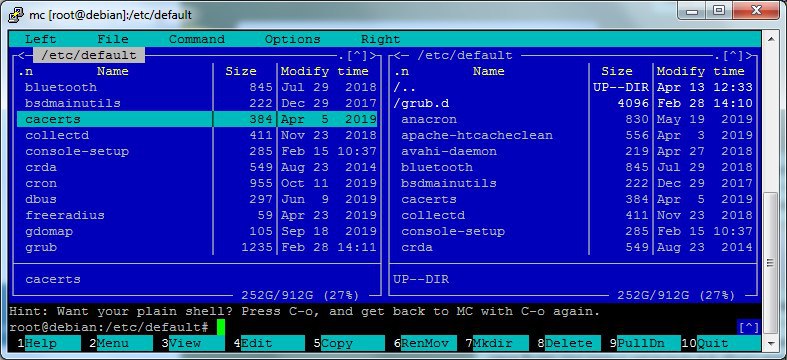
Task: Select console-setup in left panel
Action: [197, 151]
